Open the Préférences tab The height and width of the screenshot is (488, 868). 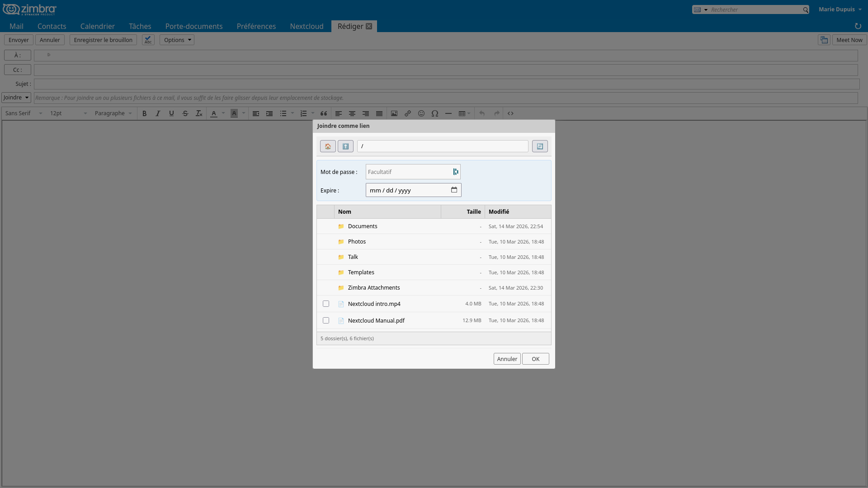coord(256,26)
